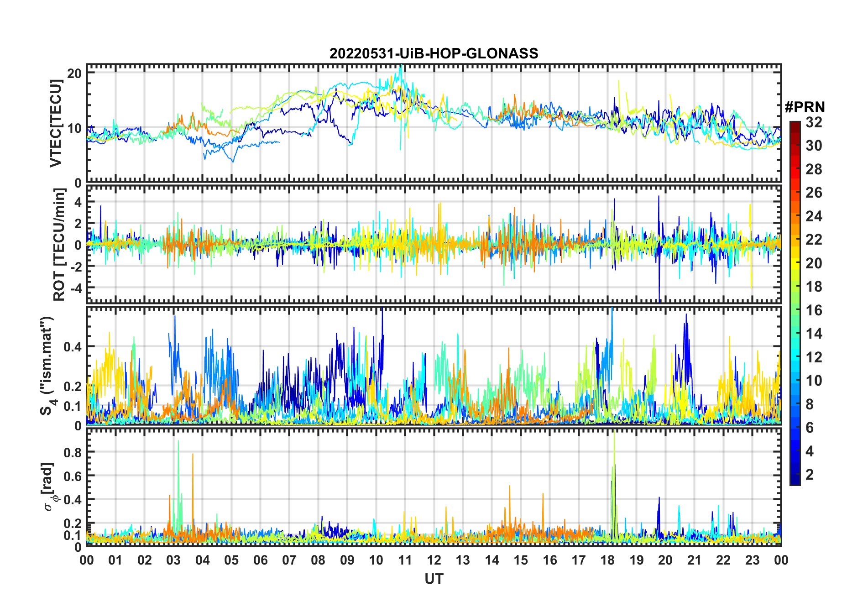Click PRN colorbar tick label "32"
Screen dimensions: 868x607
click(814, 122)
